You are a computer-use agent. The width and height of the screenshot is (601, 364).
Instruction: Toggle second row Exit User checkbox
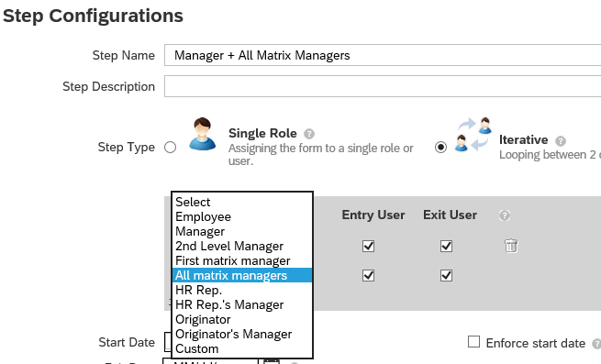(446, 275)
